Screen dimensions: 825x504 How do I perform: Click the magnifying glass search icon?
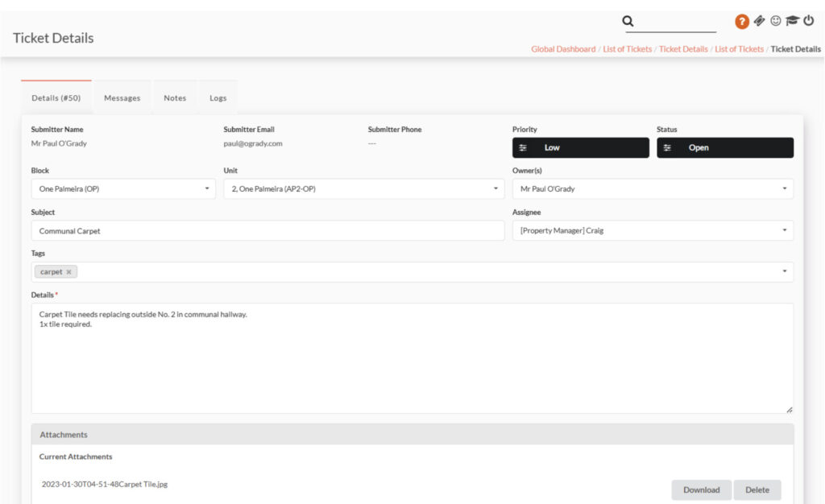628,22
